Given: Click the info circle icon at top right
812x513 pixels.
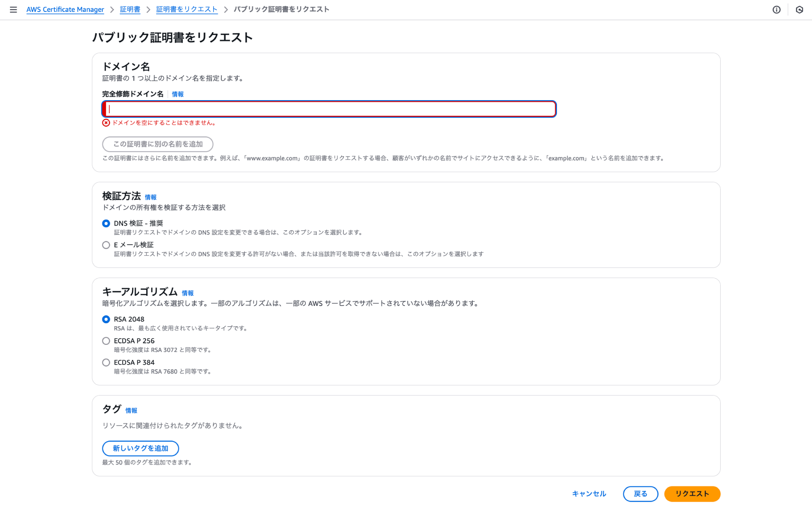Looking at the screenshot, I should coord(776,9).
